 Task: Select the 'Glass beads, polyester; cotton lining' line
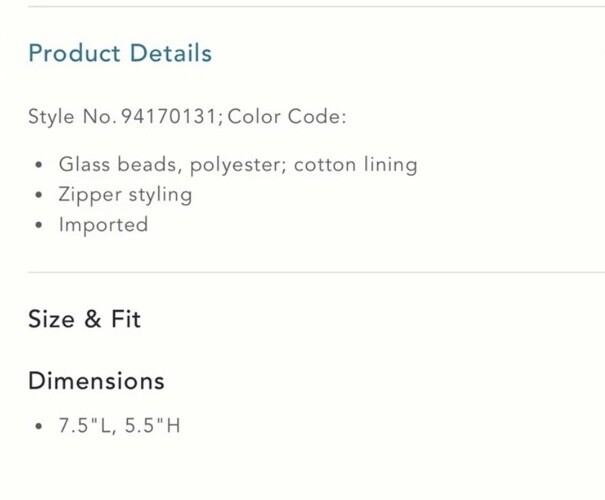click(x=238, y=165)
